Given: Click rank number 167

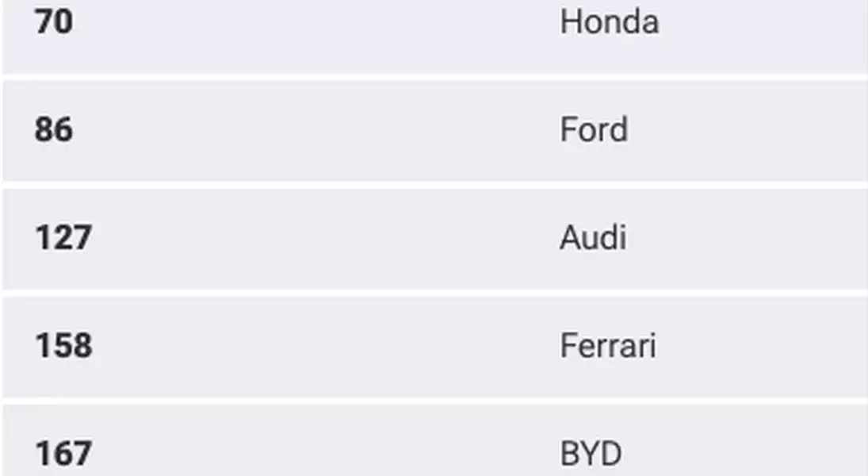Looking at the screenshot, I should pos(63,454).
